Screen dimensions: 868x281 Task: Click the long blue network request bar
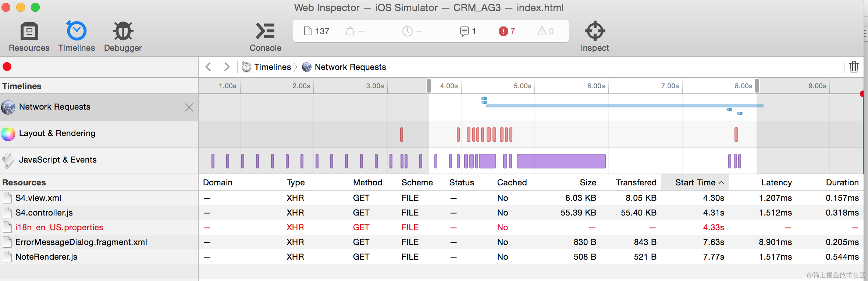coord(625,106)
